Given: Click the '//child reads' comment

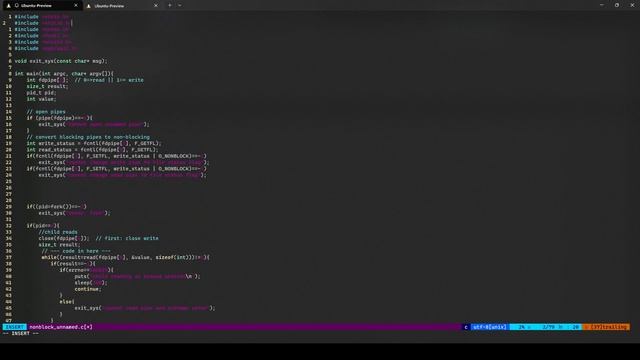Looking at the screenshot, I should click(58, 232).
